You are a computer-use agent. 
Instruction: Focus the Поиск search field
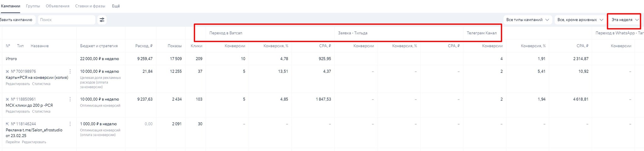[x=66, y=20]
